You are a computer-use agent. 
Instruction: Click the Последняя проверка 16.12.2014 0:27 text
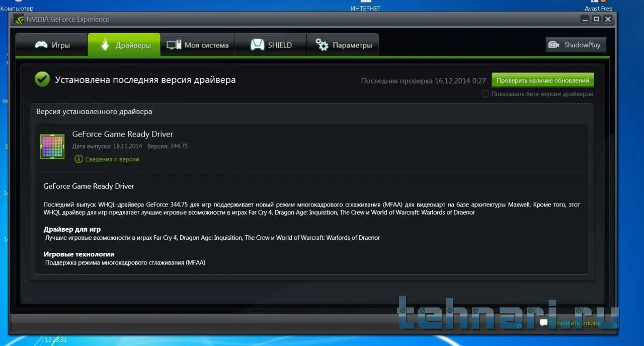(x=424, y=81)
